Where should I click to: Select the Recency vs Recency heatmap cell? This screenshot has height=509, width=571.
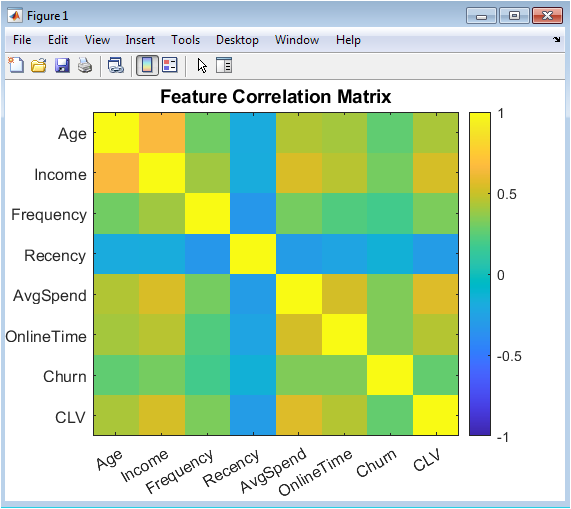pyautogui.click(x=253, y=254)
